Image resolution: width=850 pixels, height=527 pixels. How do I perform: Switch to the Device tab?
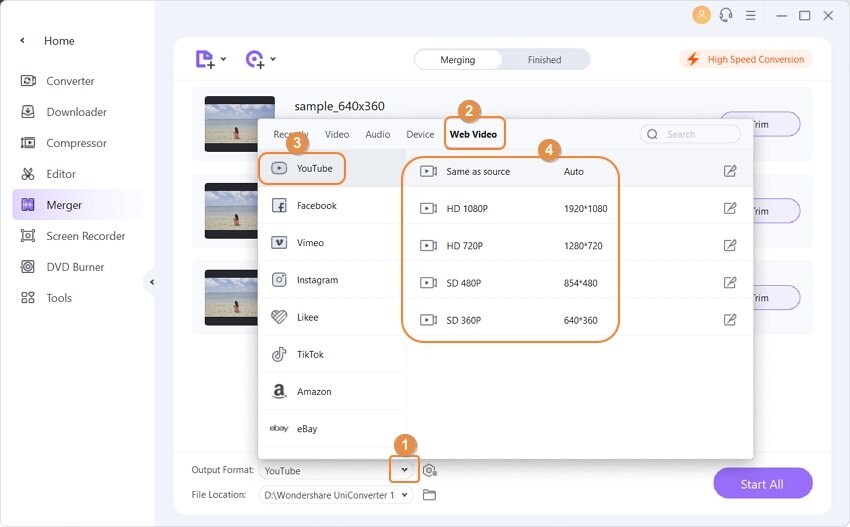pyautogui.click(x=420, y=134)
